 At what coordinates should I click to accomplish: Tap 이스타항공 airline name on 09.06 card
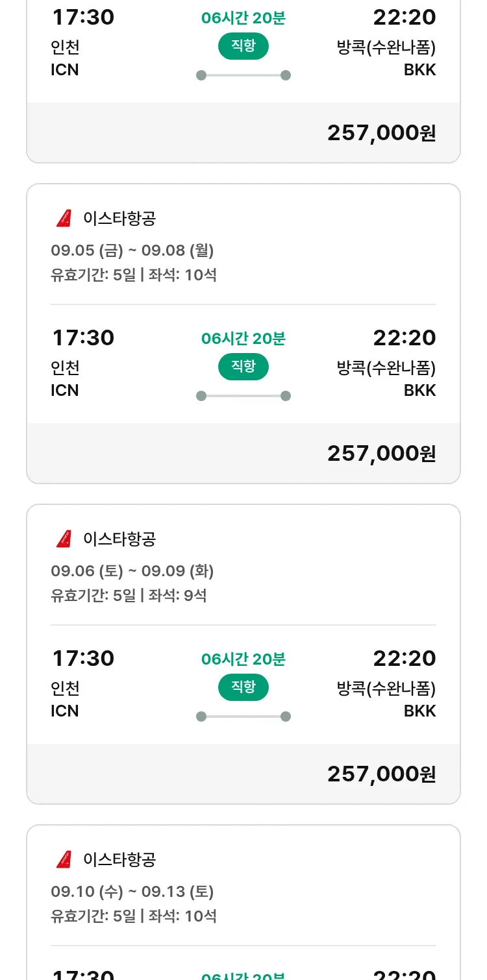pyautogui.click(x=119, y=539)
